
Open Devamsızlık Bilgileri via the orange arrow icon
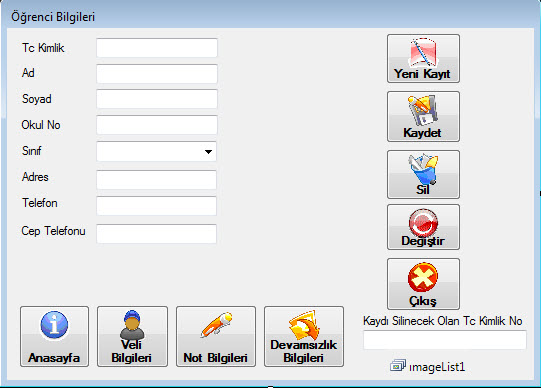pos(304,325)
